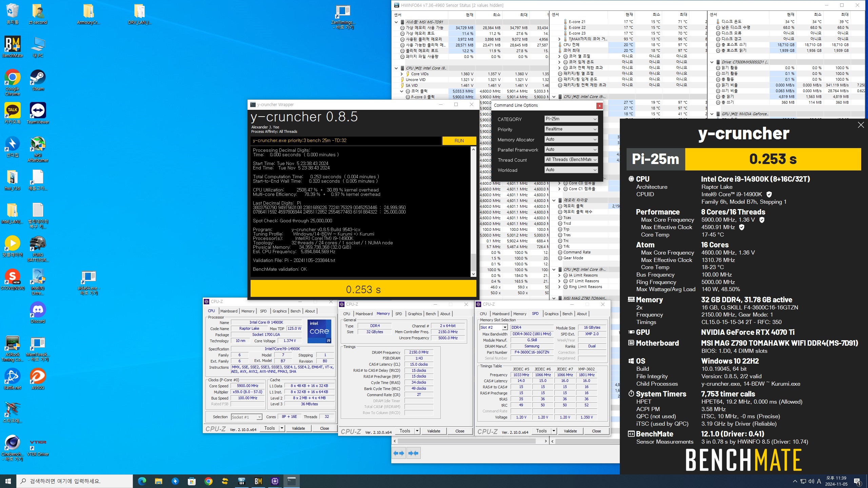Open the BenchMate desktop icon
Image resolution: width=868 pixels, height=488 pixels.
click(x=13, y=47)
